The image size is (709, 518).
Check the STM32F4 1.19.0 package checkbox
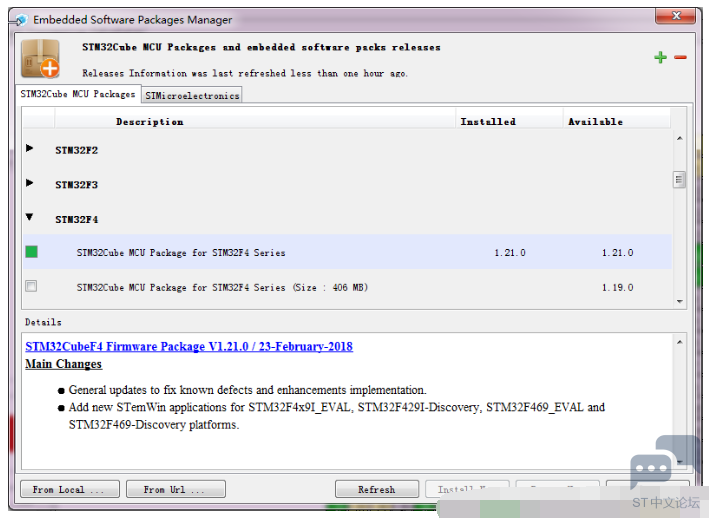31,286
